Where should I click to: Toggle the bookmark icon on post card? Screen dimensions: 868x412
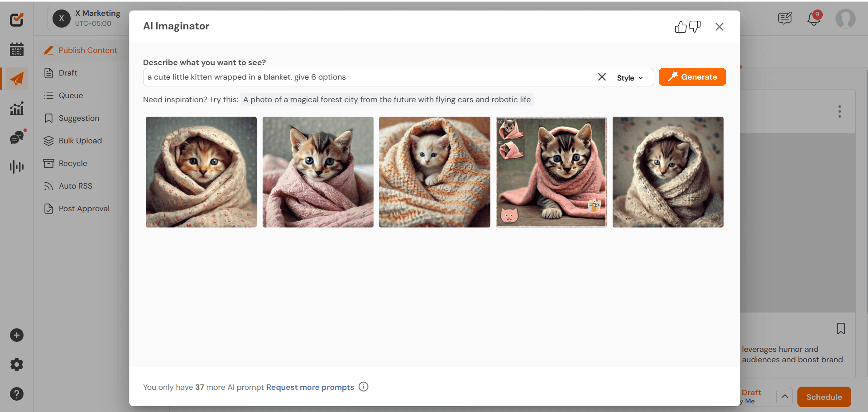841,329
